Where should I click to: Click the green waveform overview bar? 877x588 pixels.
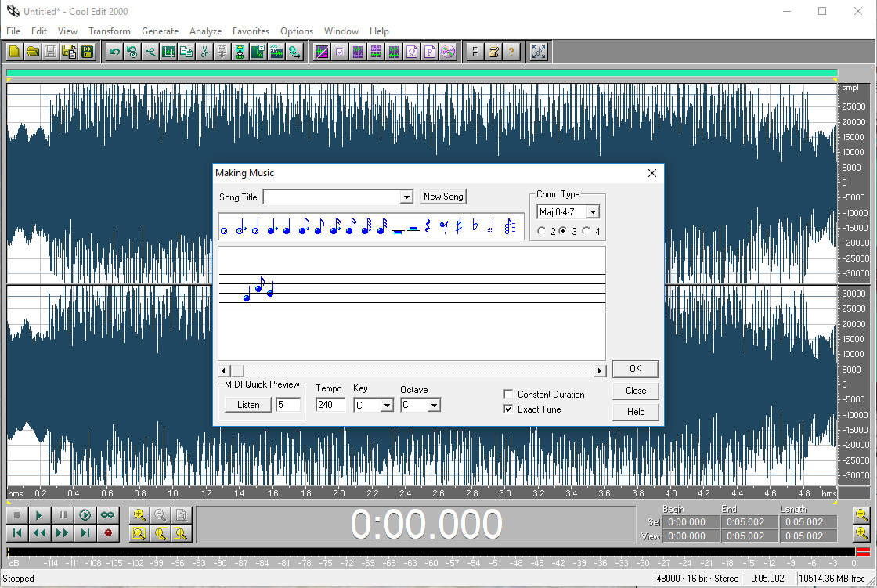pyautogui.click(x=422, y=73)
